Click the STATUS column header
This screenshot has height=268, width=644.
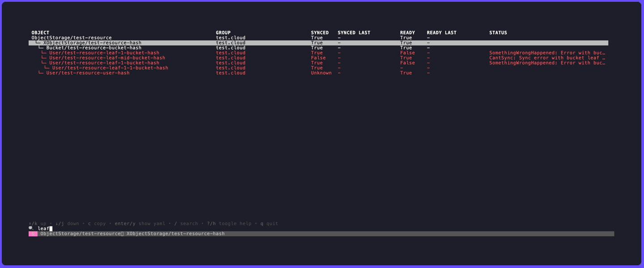coord(498,32)
